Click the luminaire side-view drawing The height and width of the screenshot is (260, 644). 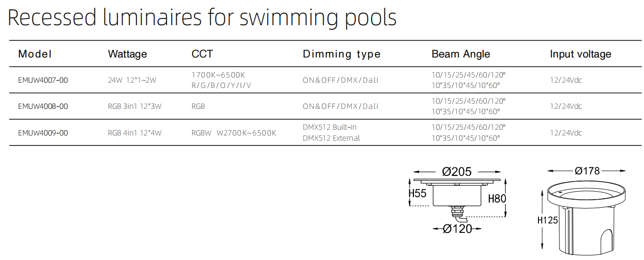[x=457, y=202]
